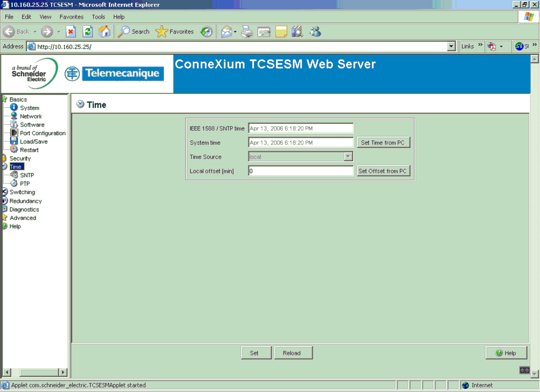This screenshot has width=540, height=392.
Task: Click the Local offset [min] input field
Action: tap(301, 171)
